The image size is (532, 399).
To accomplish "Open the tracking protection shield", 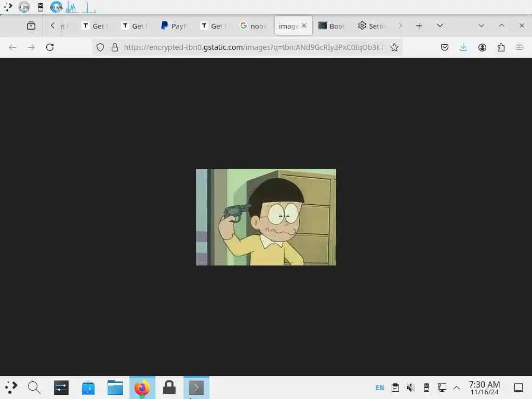I will 100,47.
